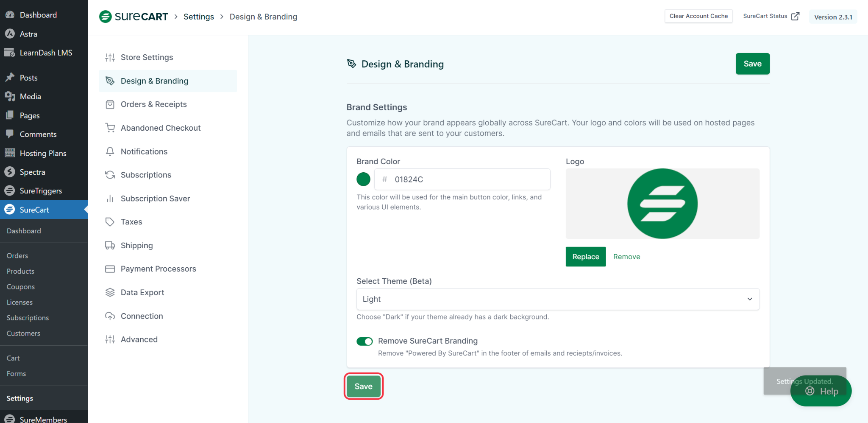Click the Advanced sliders icon
Screen dimensions: 868x423
[110, 339]
